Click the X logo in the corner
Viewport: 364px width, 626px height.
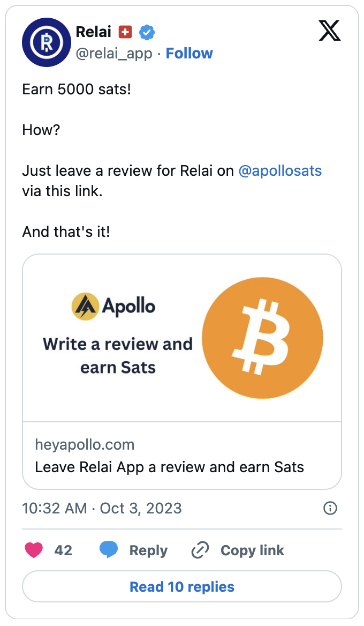click(329, 31)
